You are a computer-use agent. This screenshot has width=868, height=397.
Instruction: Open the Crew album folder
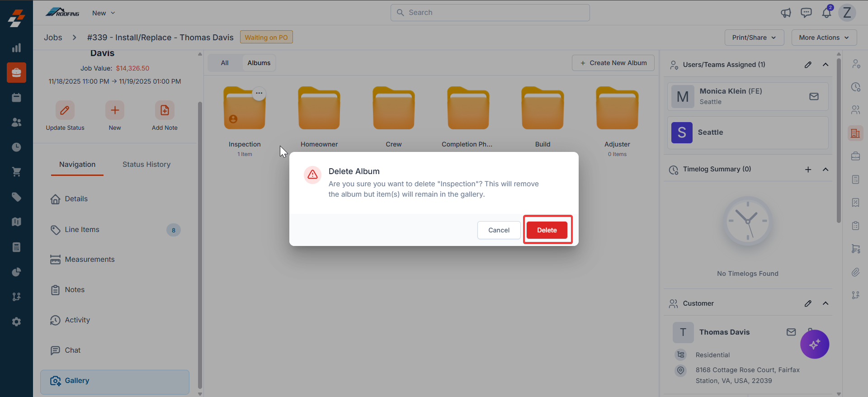394,108
